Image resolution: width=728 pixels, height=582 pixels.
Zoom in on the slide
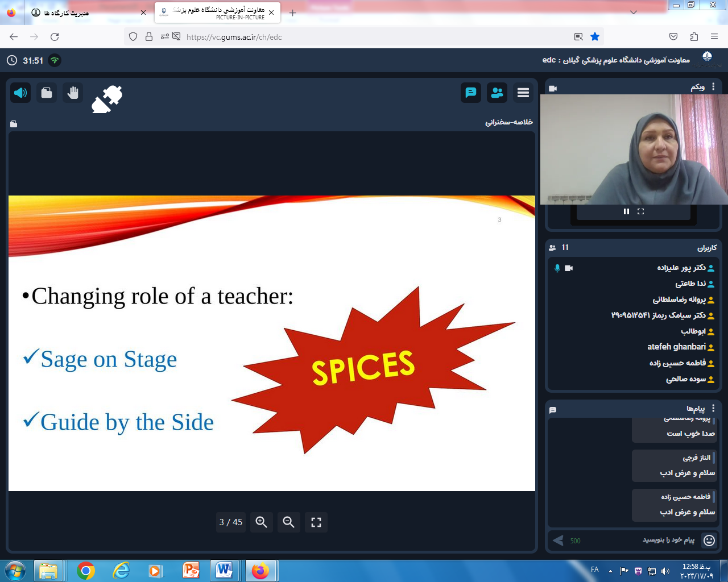tap(261, 522)
